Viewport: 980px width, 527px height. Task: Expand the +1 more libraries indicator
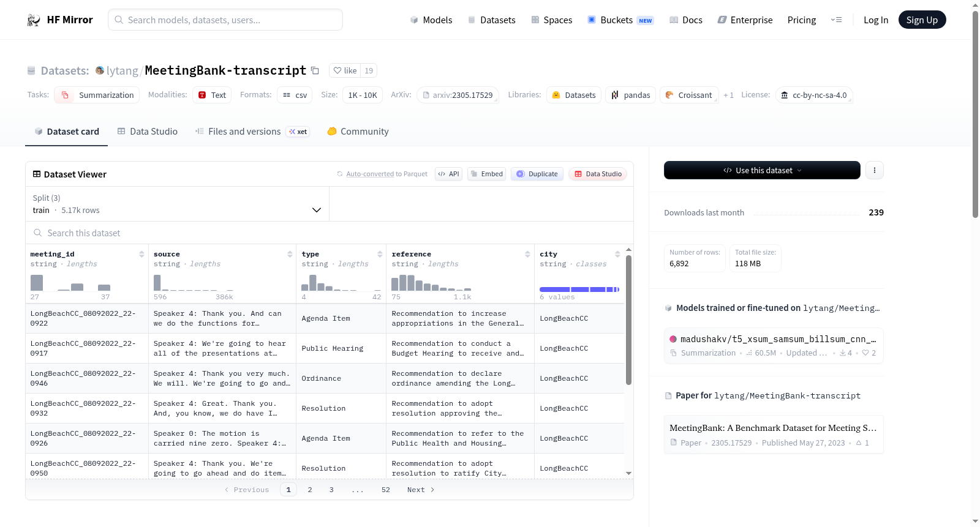(x=728, y=95)
